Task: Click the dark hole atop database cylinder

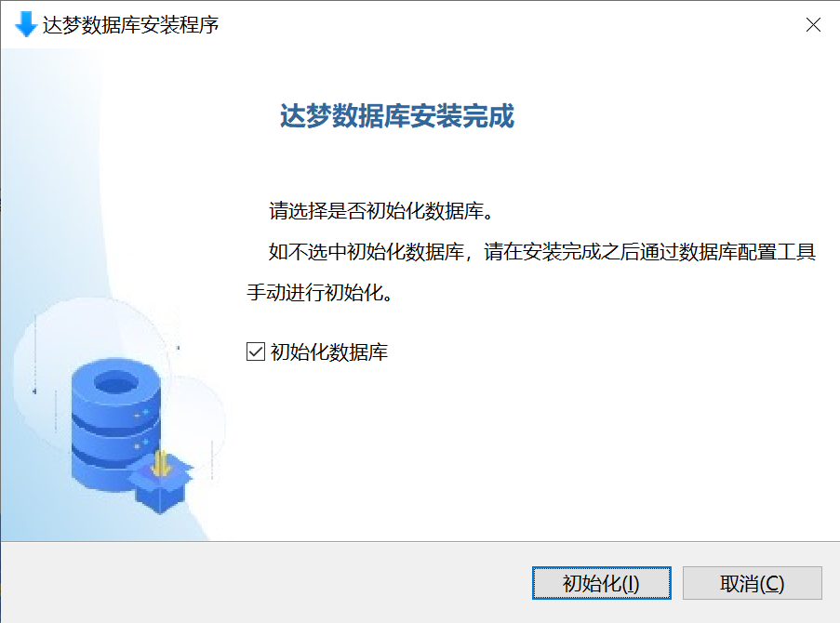Action: pyautogui.click(x=115, y=382)
